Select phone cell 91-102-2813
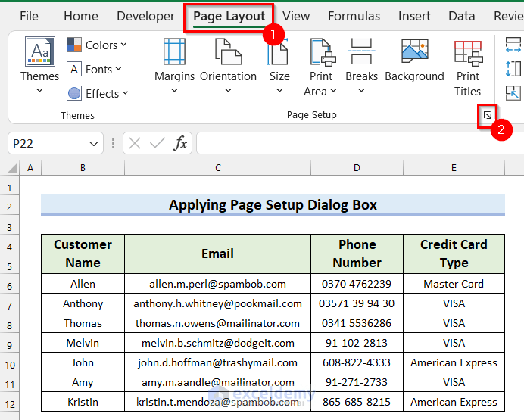Viewport: 524px width, 420px height. (357, 343)
